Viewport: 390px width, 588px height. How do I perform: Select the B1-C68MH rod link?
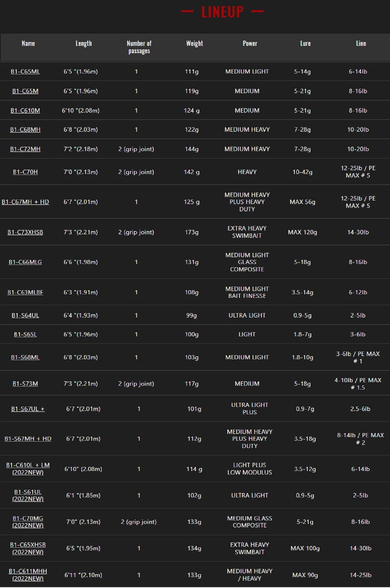pyautogui.click(x=25, y=130)
